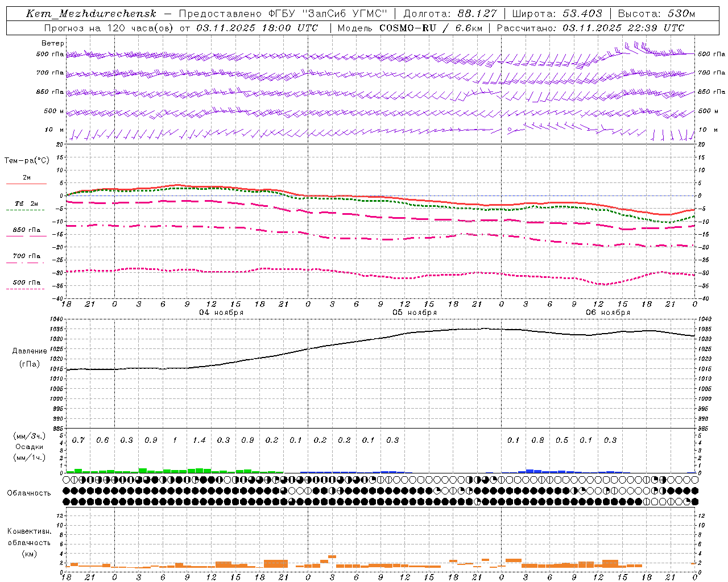Click the Высота: 530м value
The width and height of the screenshot is (728, 582).
click(656, 14)
